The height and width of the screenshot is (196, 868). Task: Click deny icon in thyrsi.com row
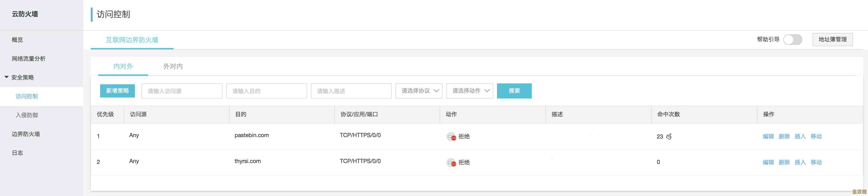[451, 162]
